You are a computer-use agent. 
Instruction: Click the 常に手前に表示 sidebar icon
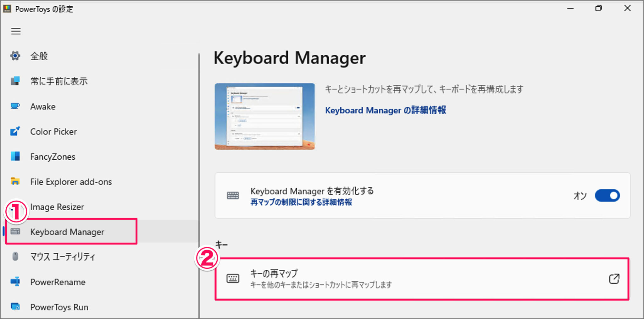pos(15,81)
